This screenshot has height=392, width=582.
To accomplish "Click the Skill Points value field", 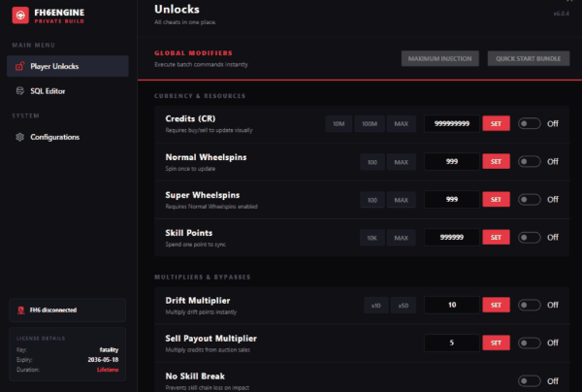I will point(452,237).
